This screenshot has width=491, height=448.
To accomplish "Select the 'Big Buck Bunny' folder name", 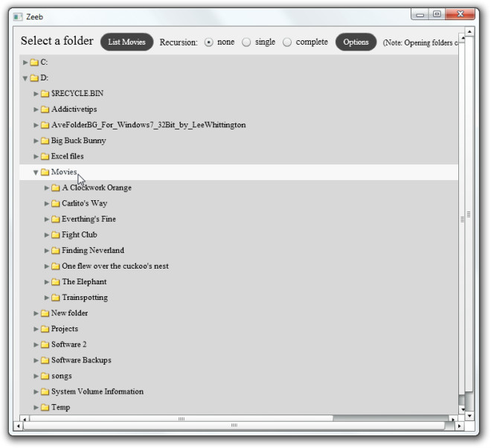I will click(x=79, y=141).
